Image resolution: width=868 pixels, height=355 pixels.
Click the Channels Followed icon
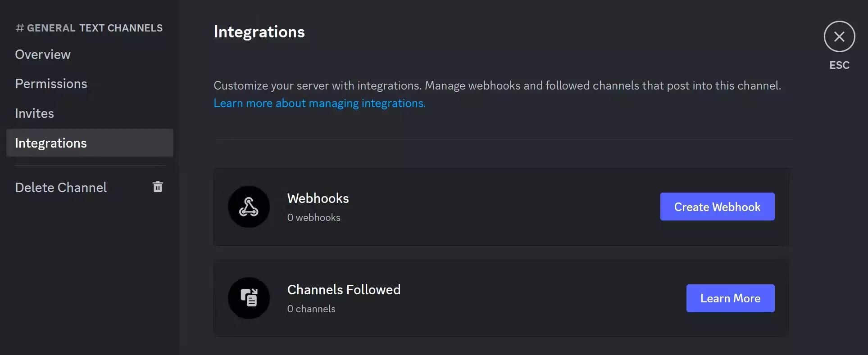[x=248, y=298]
